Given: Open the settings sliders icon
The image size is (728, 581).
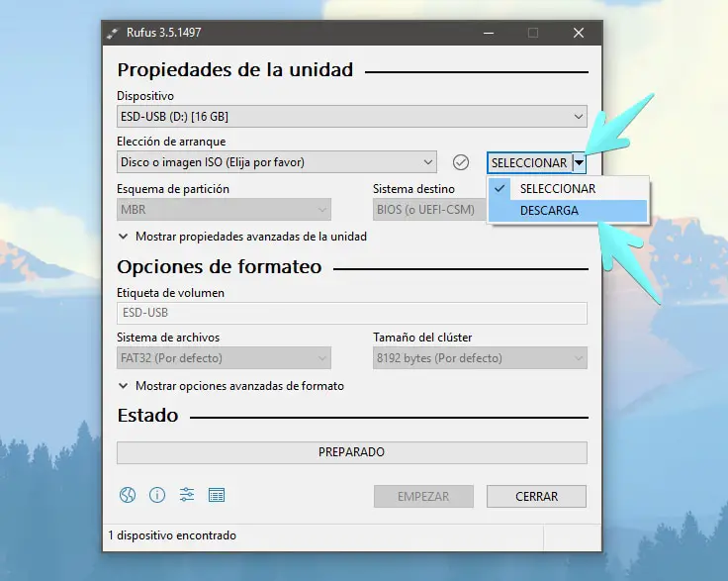Looking at the screenshot, I should (187, 495).
